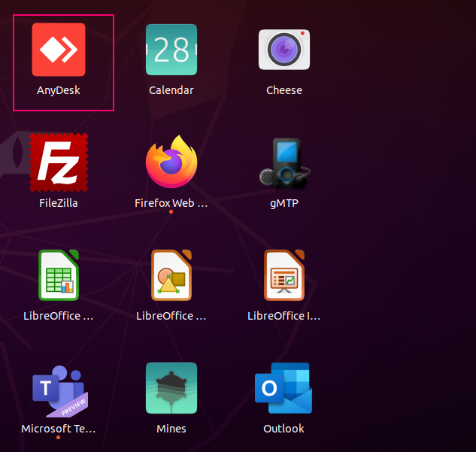Open LibreOffice Draw shapes icon
The height and width of the screenshot is (452, 476).
coord(171,275)
